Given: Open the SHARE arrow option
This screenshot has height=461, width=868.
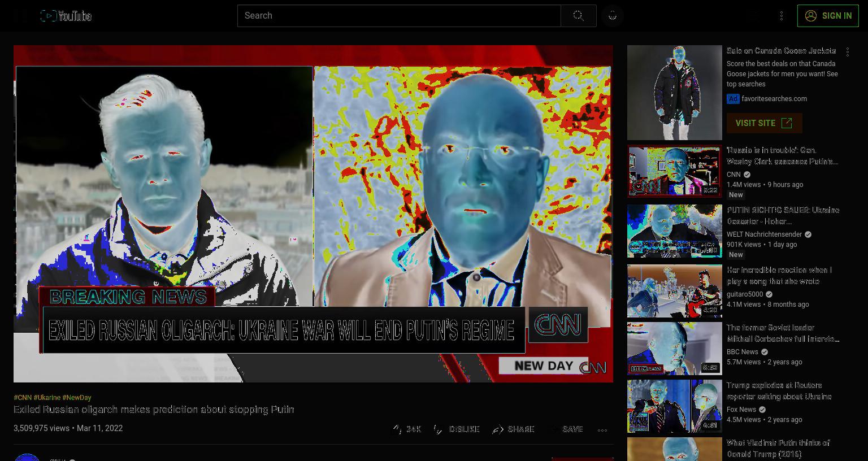Looking at the screenshot, I should coord(513,429).
